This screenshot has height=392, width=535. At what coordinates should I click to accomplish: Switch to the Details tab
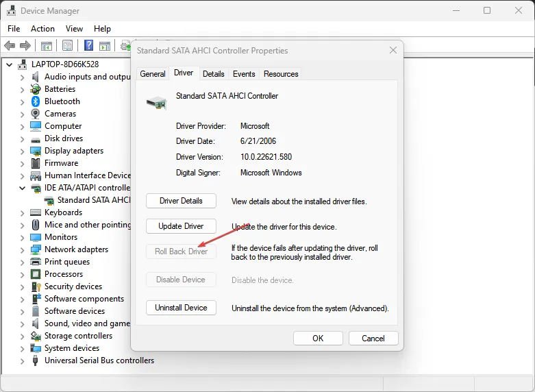pyautogui.click(x=214, y=74)
